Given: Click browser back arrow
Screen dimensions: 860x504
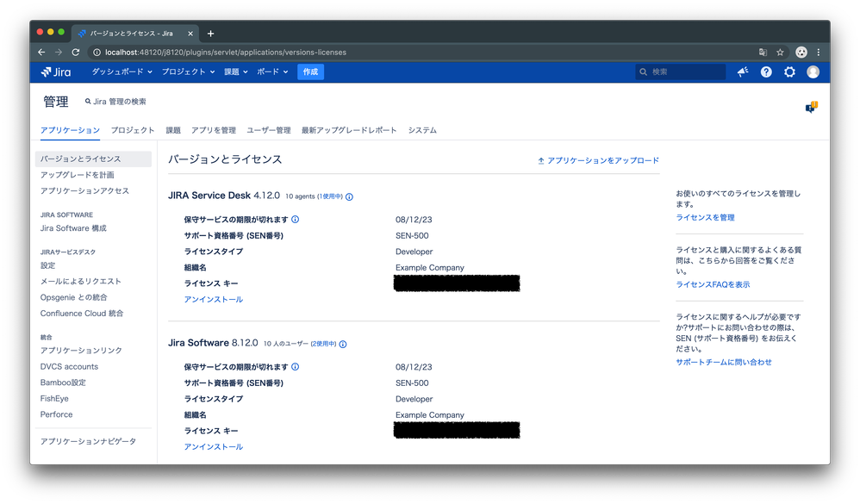Looking at the screenshot, I should (x=41, y=52).
